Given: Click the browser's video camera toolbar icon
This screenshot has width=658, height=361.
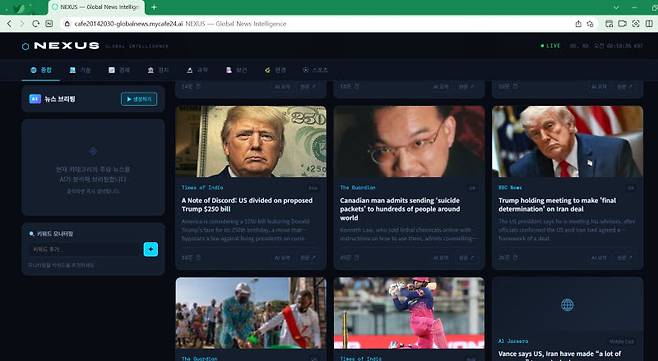Looking at the screenshot, I should (x=622, y=24).
